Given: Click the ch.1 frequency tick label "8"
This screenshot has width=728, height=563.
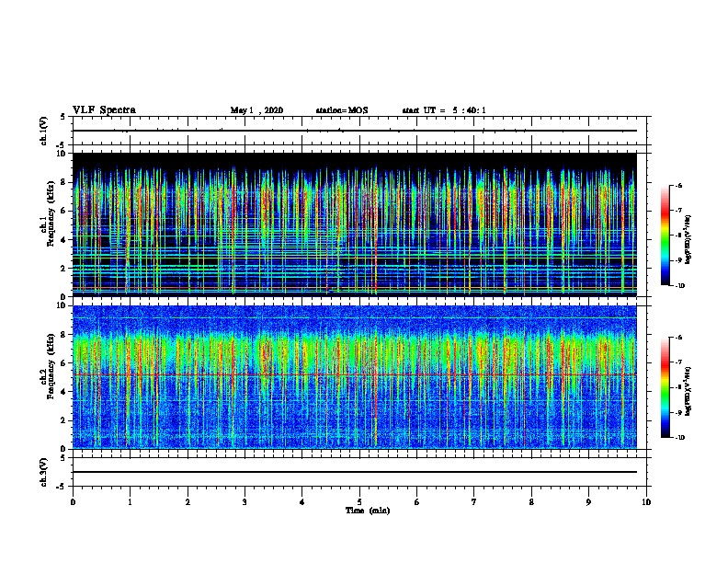Looking at the screenshot, I should tap(63, 182).
